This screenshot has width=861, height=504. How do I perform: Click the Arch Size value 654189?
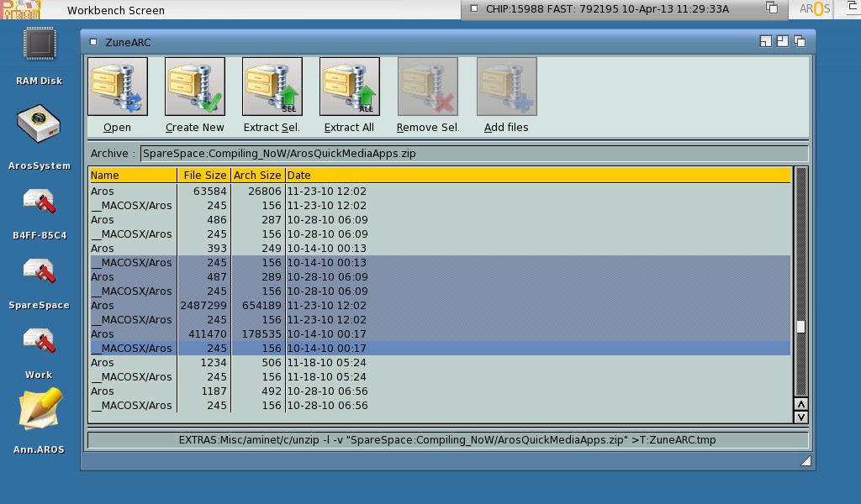[261, 306]
